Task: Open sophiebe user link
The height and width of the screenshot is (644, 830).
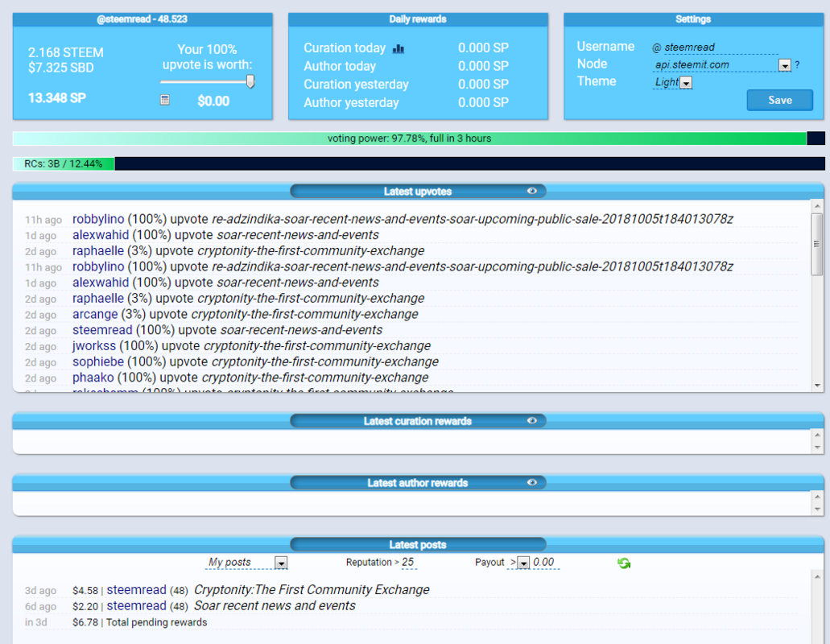Action: click(98, 362)
